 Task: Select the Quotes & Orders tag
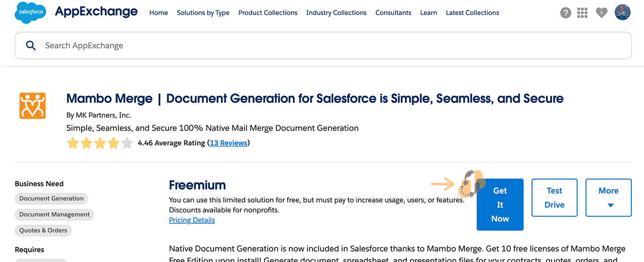click(x=43, y=230)
